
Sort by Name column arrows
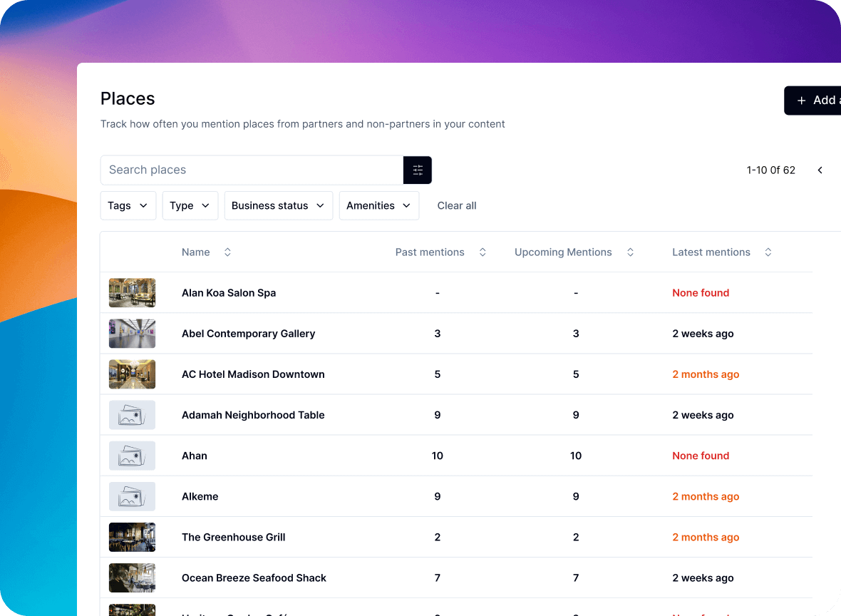227,252
